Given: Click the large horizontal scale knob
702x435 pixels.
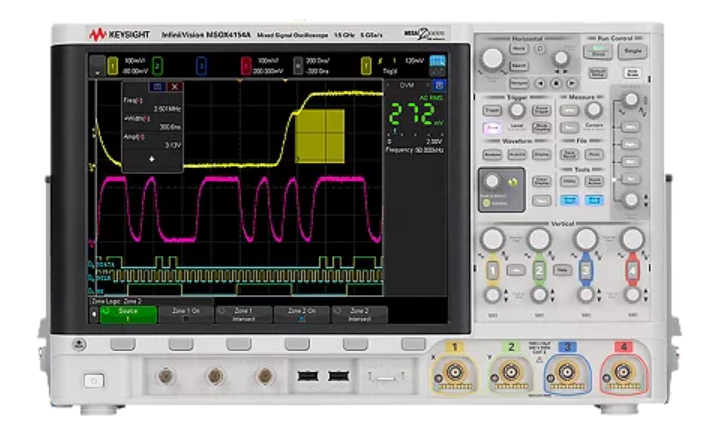Looking at the screenshot, I should pyautogui.click(x=492, y=59).
